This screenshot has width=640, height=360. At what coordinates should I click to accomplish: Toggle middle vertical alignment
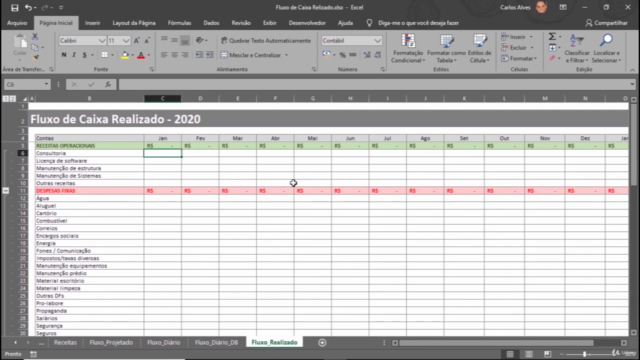tap(174, 40)
